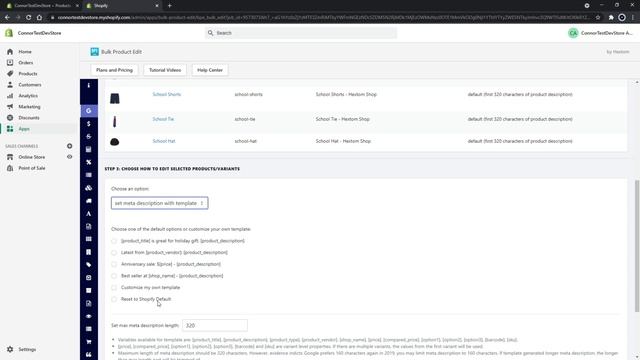Select the dollar sign price icon
640x360 pixels.
pos(89,124)
